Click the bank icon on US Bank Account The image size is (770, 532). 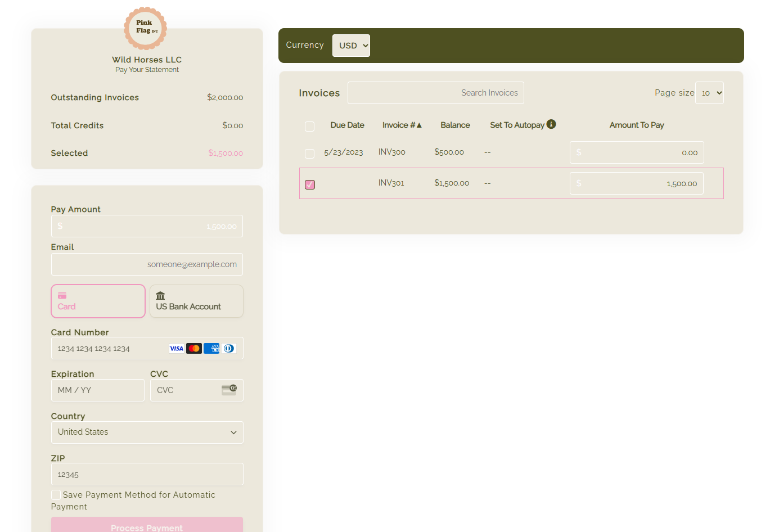tap(160, 295)
